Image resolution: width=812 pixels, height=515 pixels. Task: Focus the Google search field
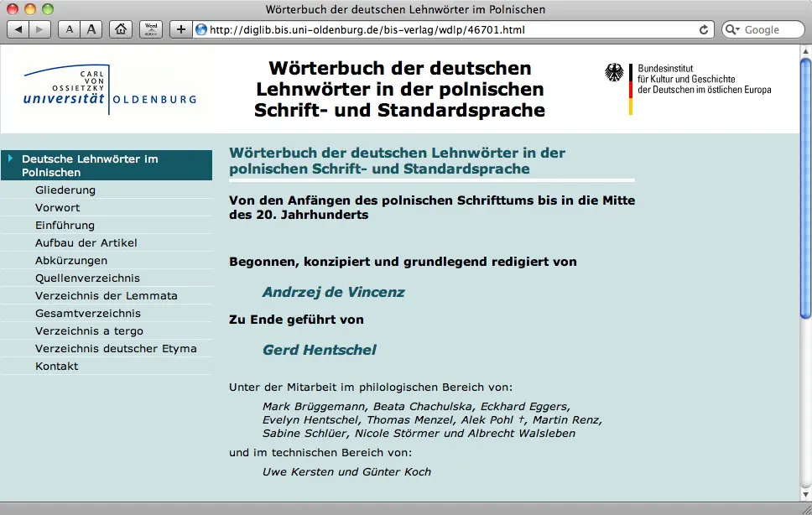(x=763, y=29)
